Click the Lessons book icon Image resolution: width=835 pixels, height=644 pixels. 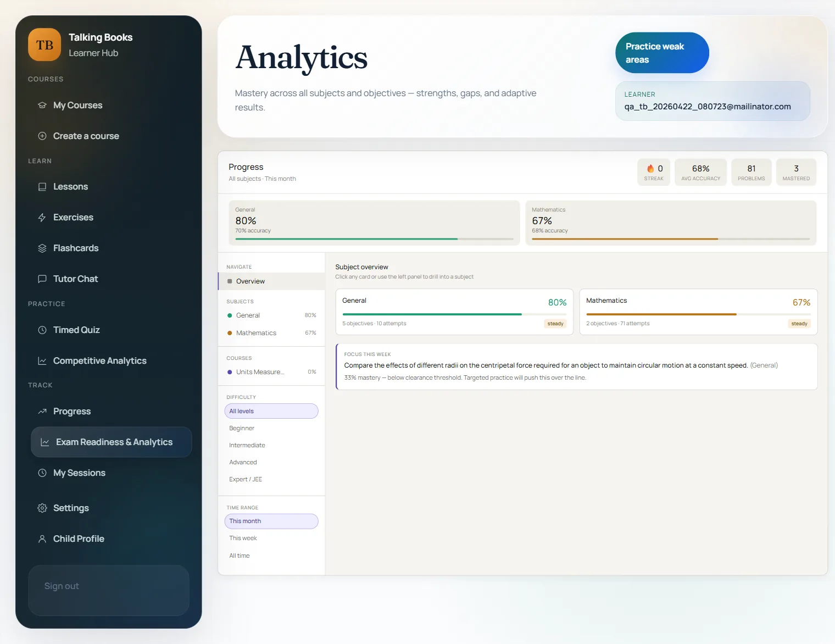coord(42,187)
